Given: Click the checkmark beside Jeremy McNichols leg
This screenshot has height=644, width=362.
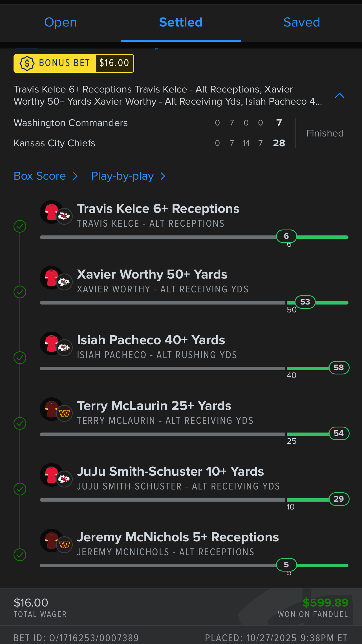Looking at the screenshot, I should tap(20, 555).
